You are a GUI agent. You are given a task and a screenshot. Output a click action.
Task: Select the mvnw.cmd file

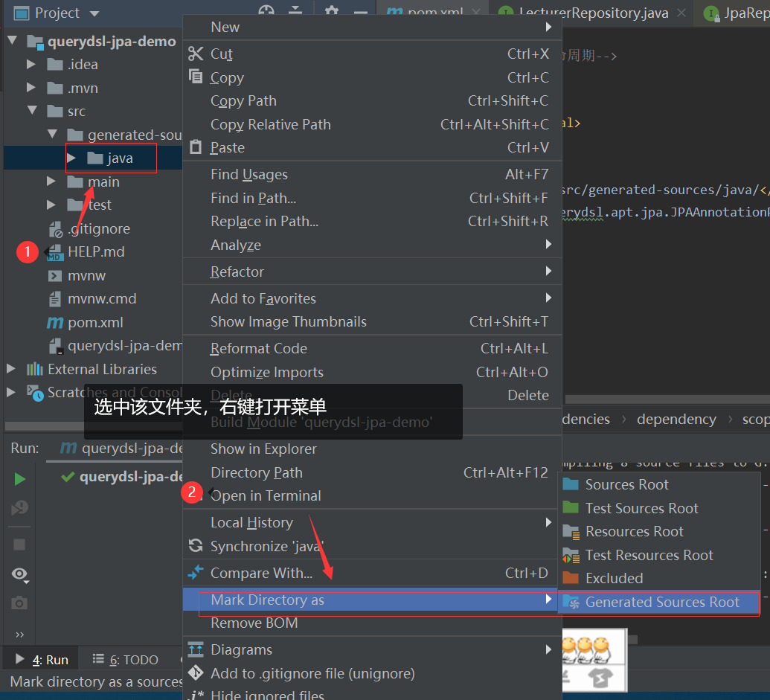click(x=102, y=298)
